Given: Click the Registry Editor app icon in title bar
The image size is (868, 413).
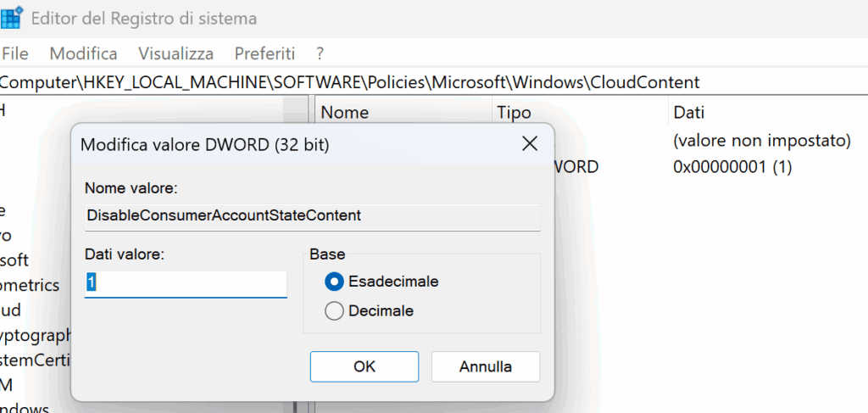Looking at the screenshot, I should pyautogui.click(x=12, y=18).
